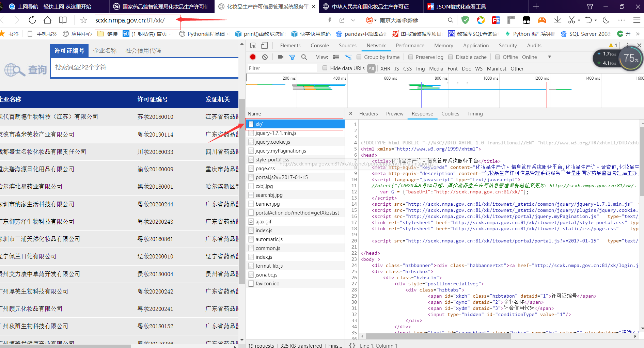Switch to large request rows view
Image resolution: width=644 pixels, height=348 pixels.
[336, 57]
